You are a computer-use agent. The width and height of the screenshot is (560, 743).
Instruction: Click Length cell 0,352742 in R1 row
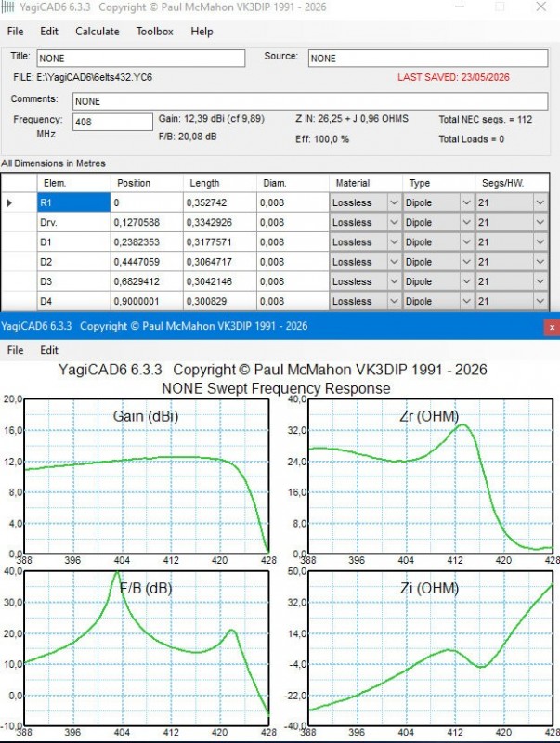(220, 202)
